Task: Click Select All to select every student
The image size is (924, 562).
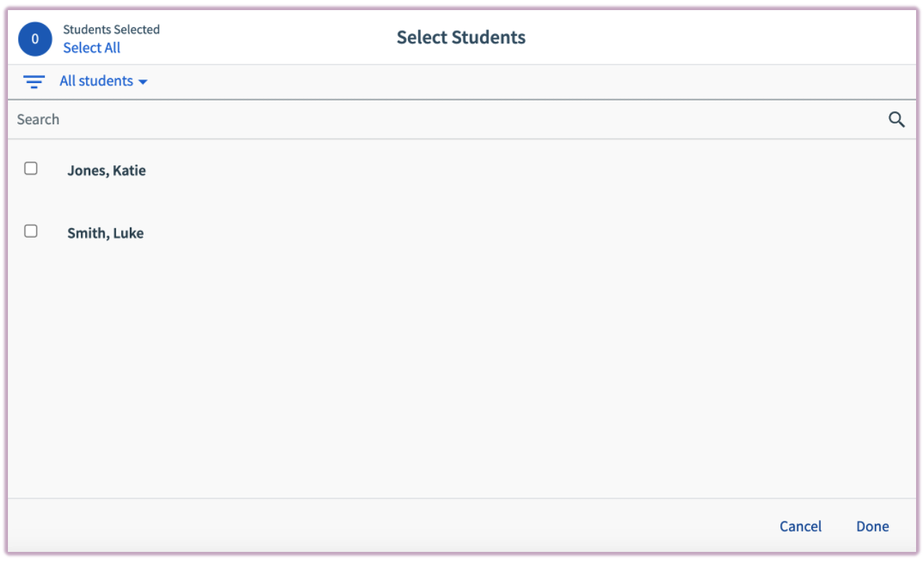Action: 92,48
